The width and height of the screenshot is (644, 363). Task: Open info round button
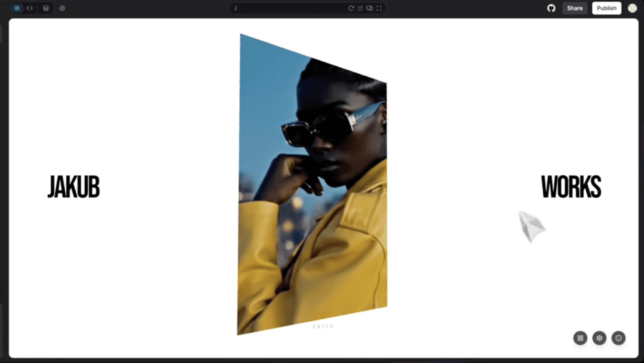[x=619, y=338]
